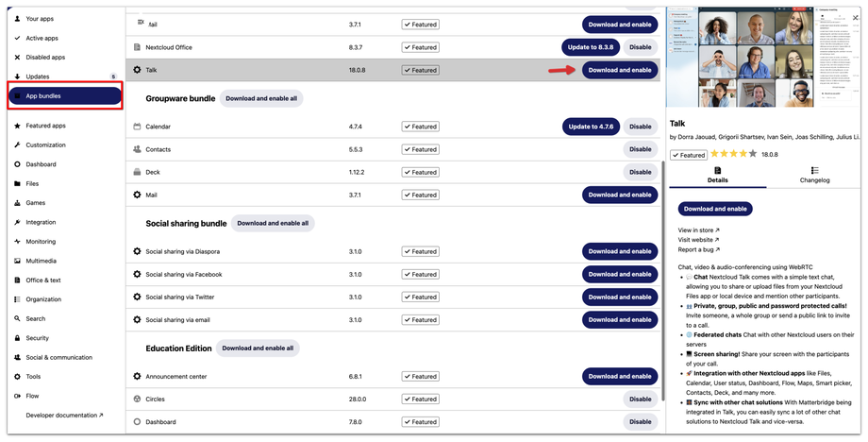Click the Deck app icon
The image size is (868, 442).
coord(138,172)
